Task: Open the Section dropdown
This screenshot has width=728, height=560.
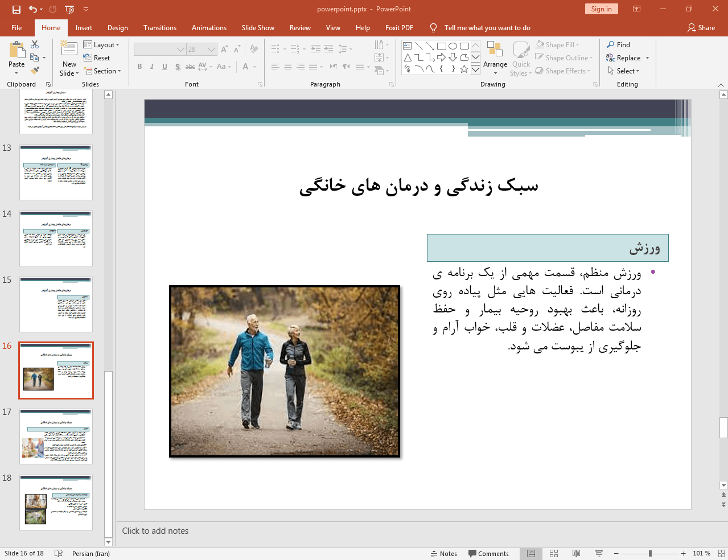Action: [x=102, y=71]
